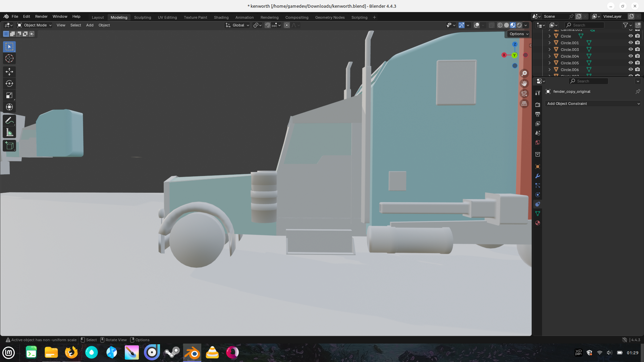The width and height of the screenshot is (644, 362).
Task: Open Add Object Constraint dropdown
Action: 593,104
